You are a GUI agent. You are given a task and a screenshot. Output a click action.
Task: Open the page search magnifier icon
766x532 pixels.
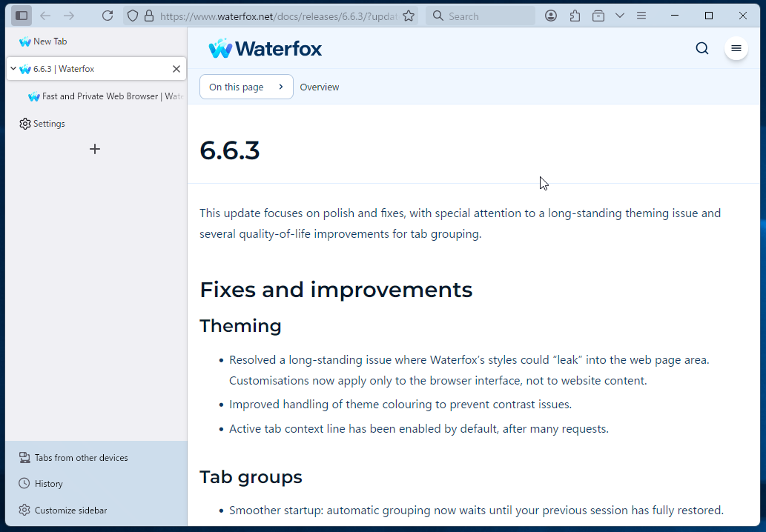click(701, 47)
